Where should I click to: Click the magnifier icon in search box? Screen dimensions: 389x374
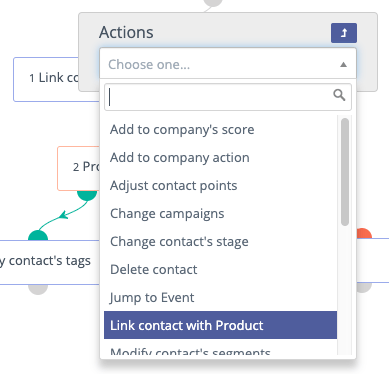point(339,95)
